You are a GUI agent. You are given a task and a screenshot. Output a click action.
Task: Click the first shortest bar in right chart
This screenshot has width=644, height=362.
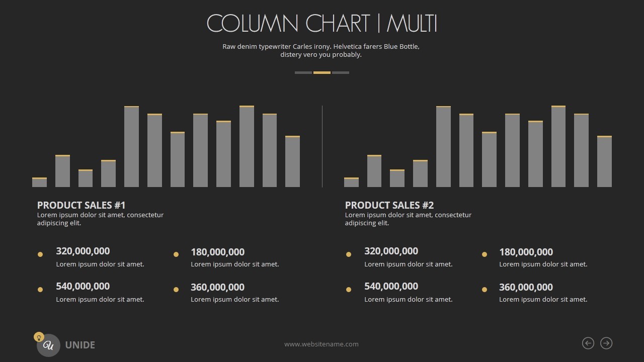click(x=351, y=182)
